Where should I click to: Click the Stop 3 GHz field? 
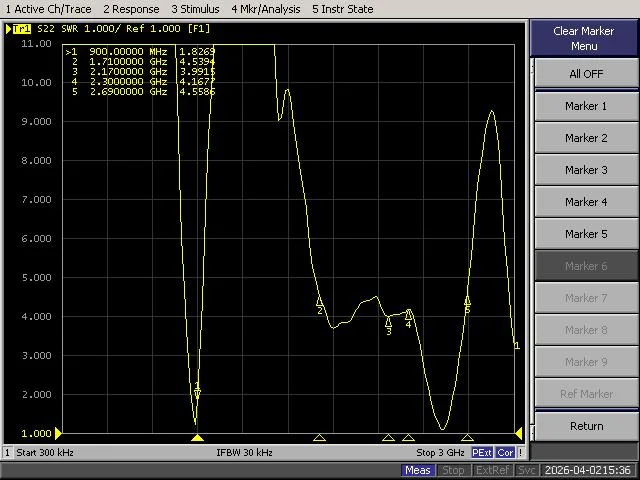click(440, 453)
